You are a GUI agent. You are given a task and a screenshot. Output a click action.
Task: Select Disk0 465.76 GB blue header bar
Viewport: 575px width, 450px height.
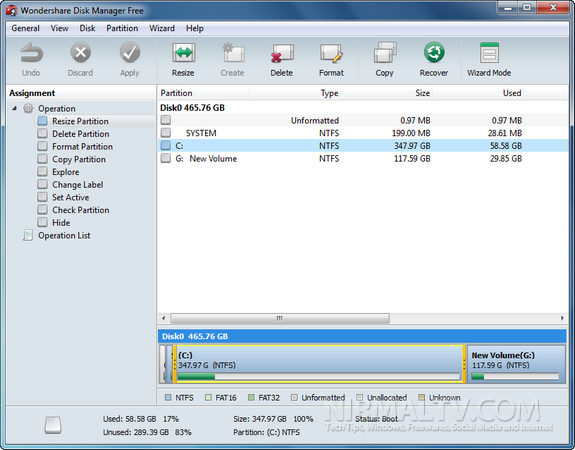[362, 336]
